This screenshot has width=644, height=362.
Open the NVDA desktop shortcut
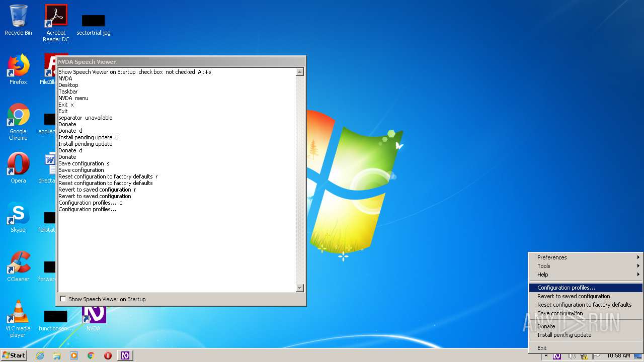94,318
